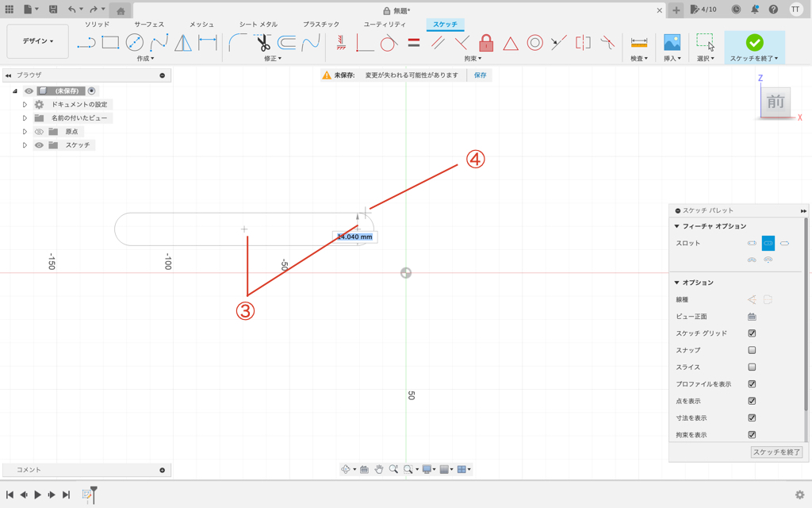Apply the Perpendicular constraint
The height and width of the screenshot is (508, 812).
point(462,43)
